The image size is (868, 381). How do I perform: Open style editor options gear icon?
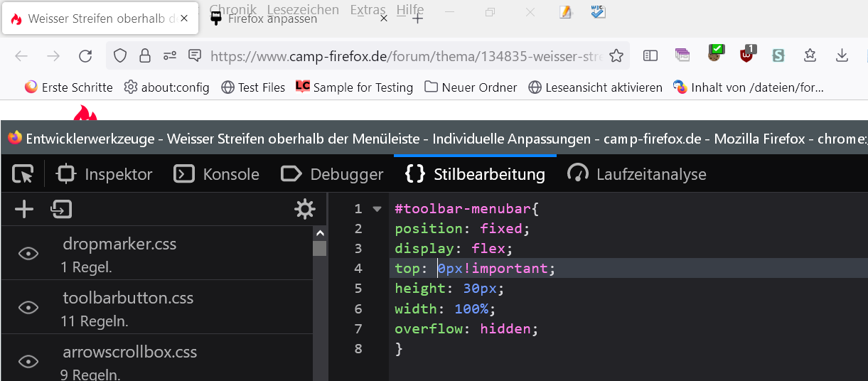tap(305, 209)
